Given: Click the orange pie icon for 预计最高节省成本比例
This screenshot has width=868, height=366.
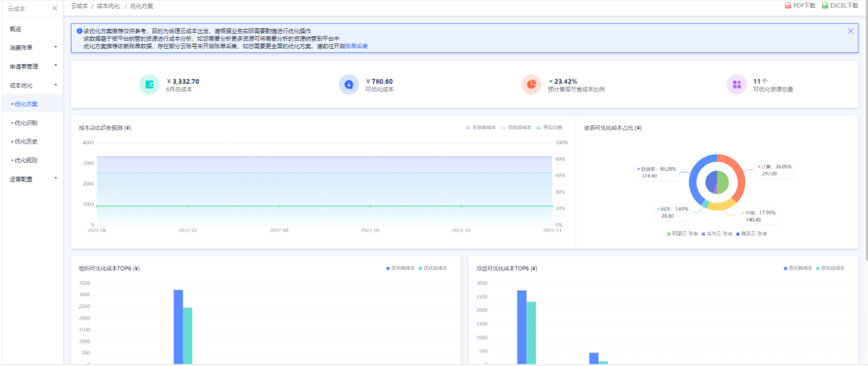Looking at the screenshot, I should point(531,84).
